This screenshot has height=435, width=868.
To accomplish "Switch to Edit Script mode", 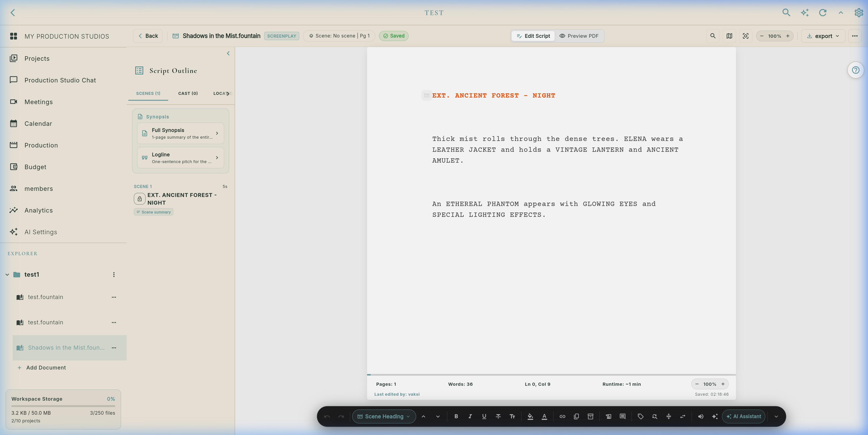I will point(533,36).
